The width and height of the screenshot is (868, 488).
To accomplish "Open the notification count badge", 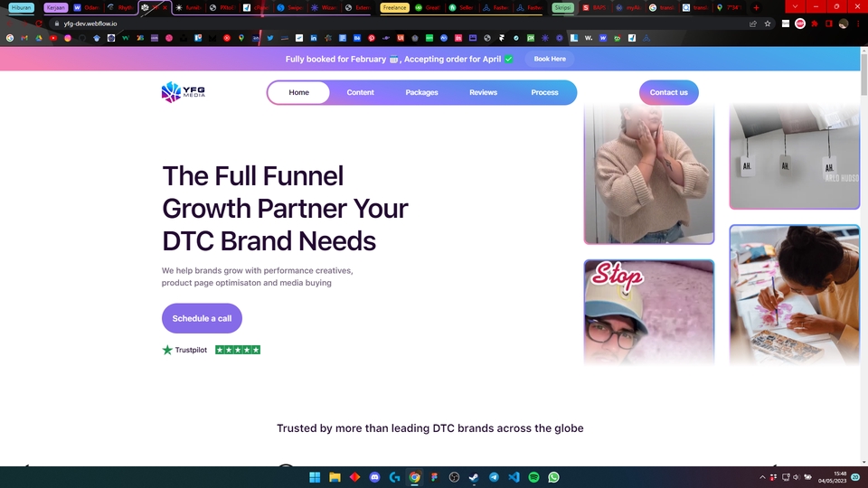I will [856, 477].
